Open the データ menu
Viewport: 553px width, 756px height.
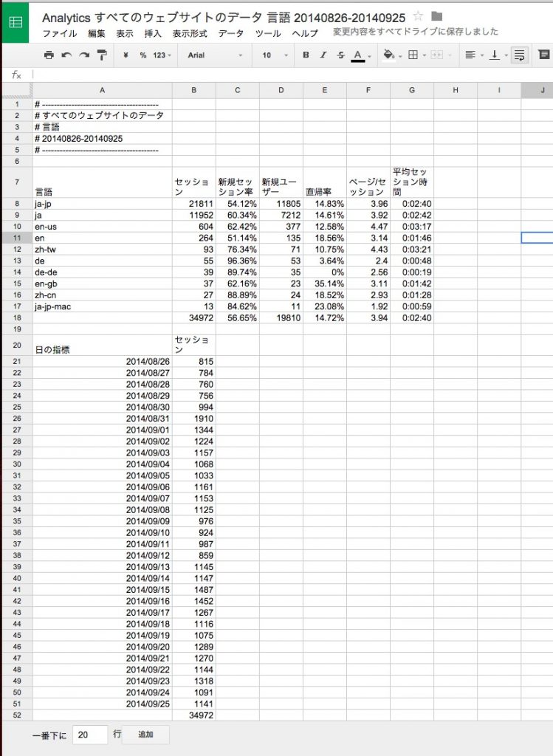pos(231,33)
